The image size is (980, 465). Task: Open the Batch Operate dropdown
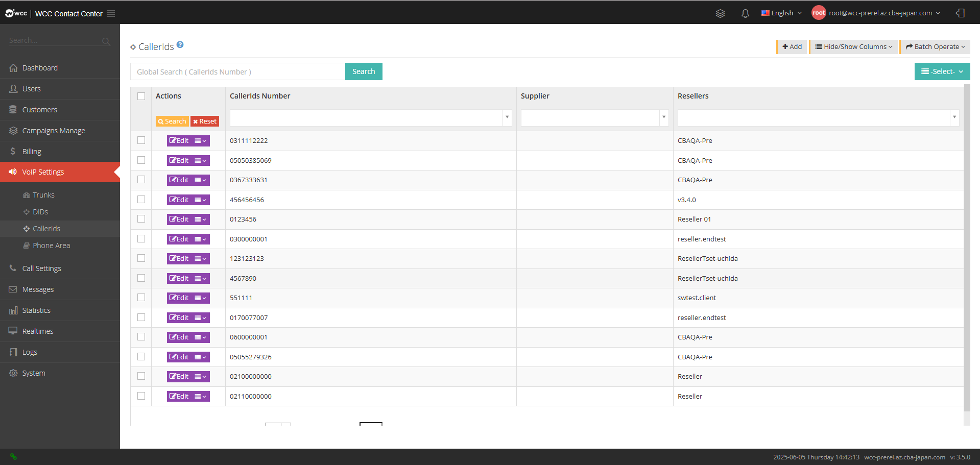coord(935,46)
